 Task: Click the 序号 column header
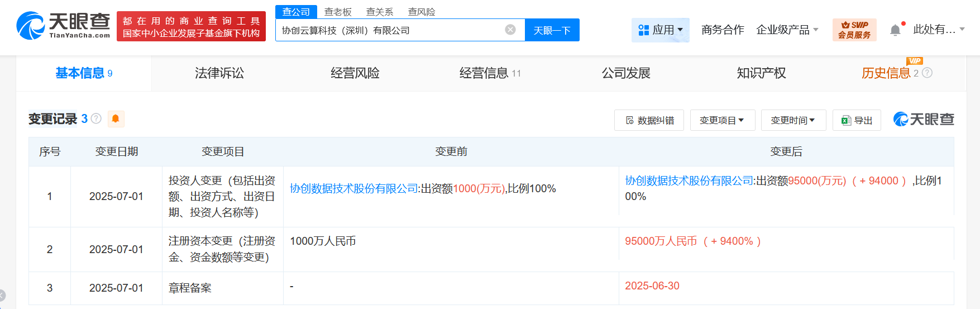50,151
